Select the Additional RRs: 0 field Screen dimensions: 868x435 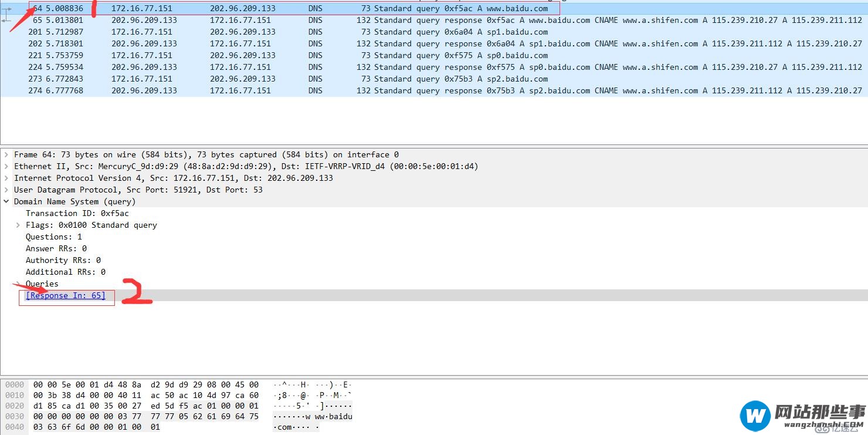pos(66,272)
